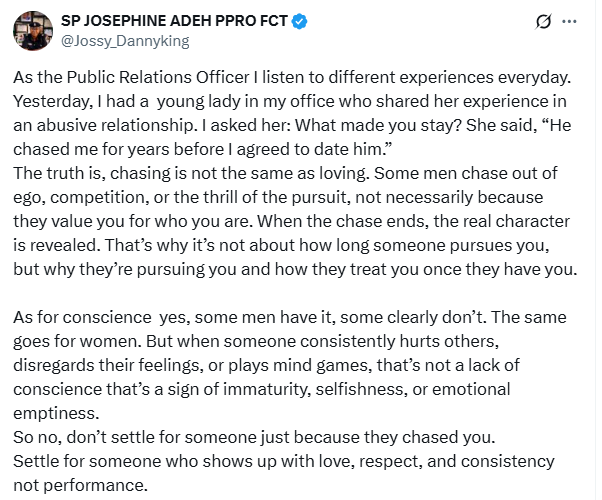Open the Grok explain-post icon

coord(543,22)
